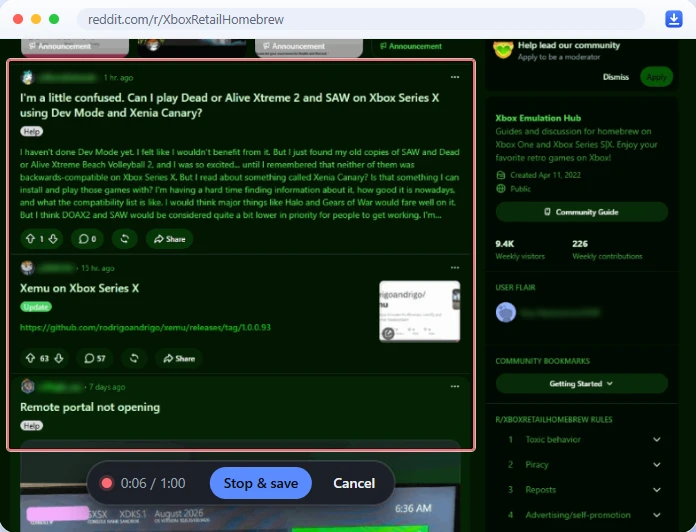Open the fourth green Announcement highlight

pyautogui.click(x=411, y=46)
